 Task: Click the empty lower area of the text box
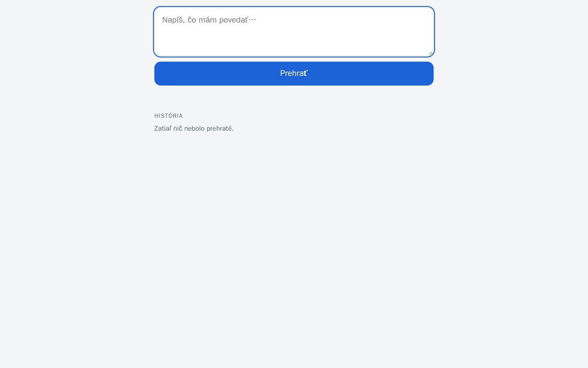[x=294, y=44]
